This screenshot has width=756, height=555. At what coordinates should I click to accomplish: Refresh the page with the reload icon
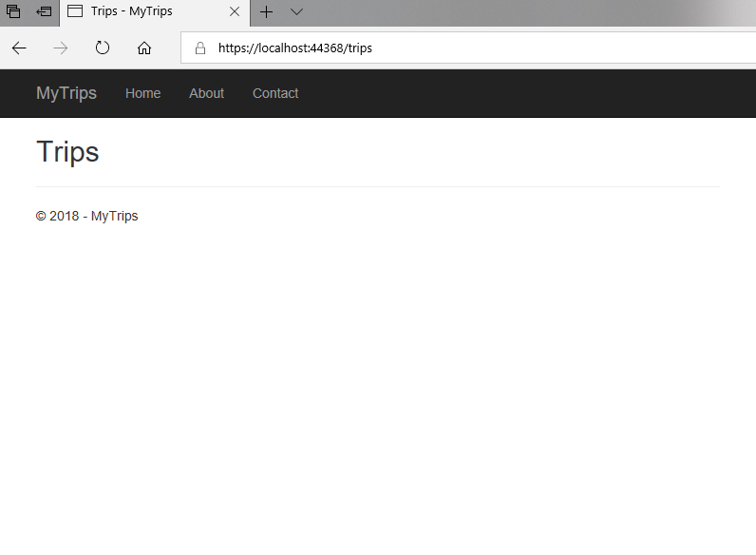[103, 48]
